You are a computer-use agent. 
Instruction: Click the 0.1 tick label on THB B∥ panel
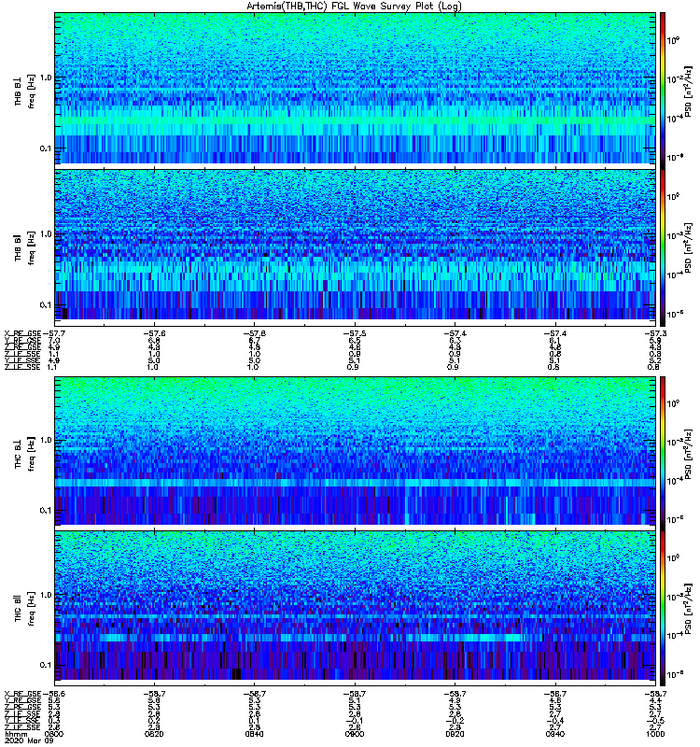[x=46, y=305]
